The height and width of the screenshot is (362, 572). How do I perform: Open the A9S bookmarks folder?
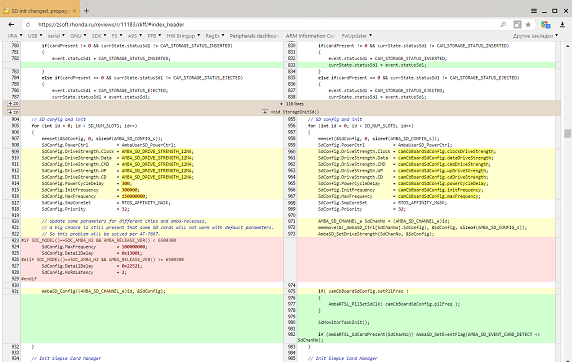pyautogui.click(x=135, y=36)
